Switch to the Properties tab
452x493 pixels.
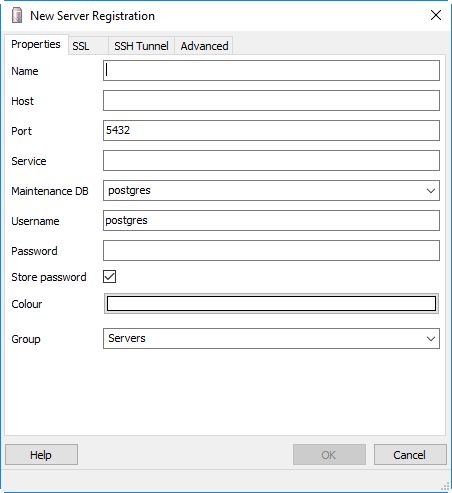coord(36,44)
